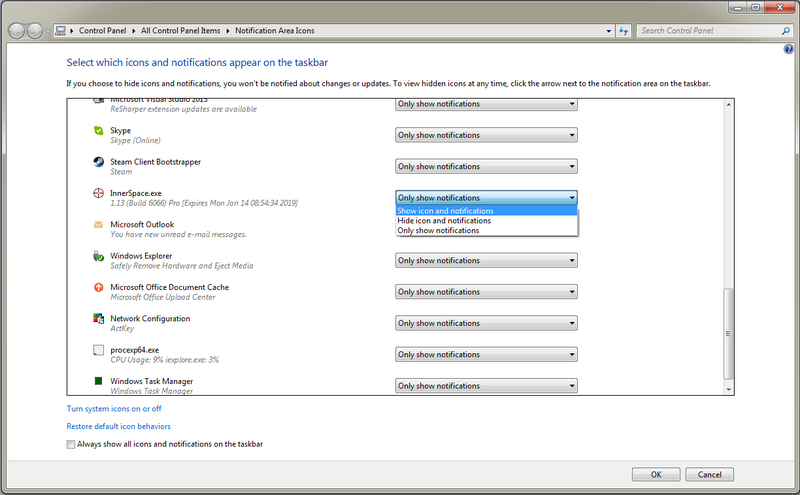Click the InnerSpace.exe program name
The width and height of the screenshot is (800, 495).
tap(136, 193)
